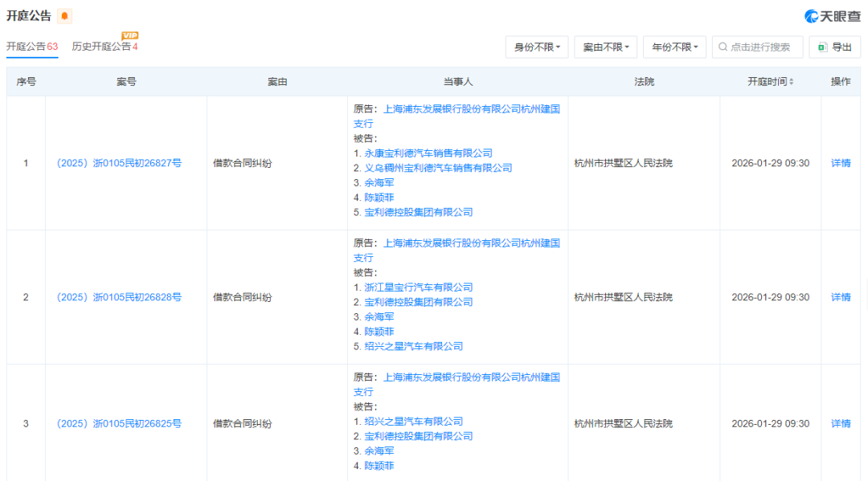Click the 案号 column header

(126, 82)
